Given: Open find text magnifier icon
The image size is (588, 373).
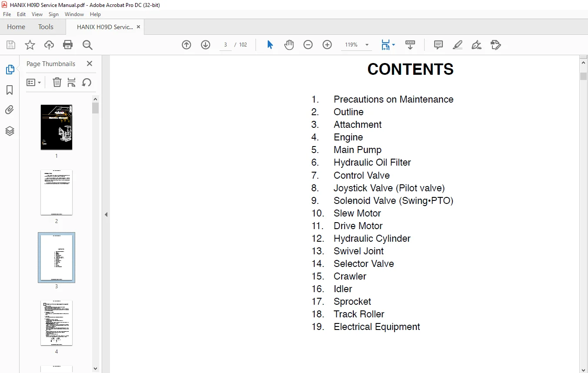Looking at the screenshot, I should [87, 45].
